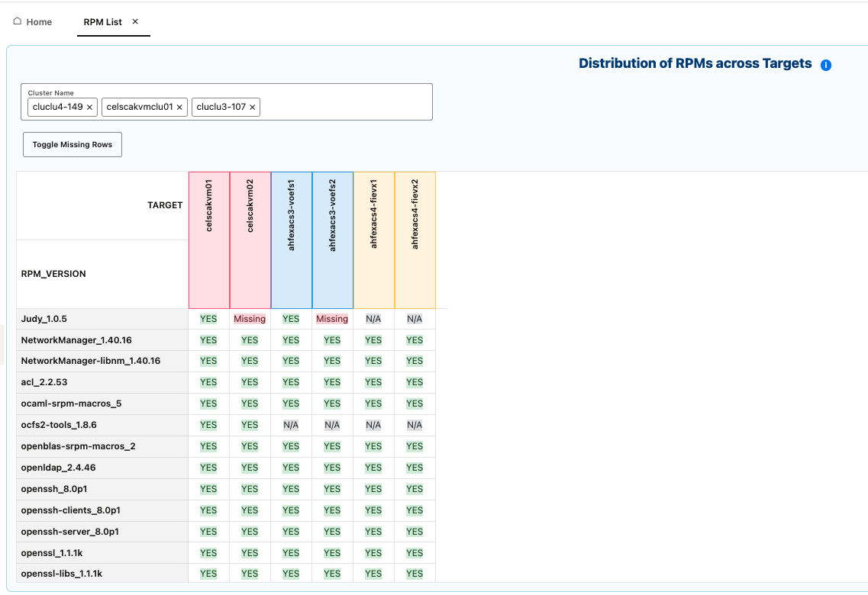Click the Toggle Missing Rows button
The image size is (868, 595).
[x=72, y=144]
